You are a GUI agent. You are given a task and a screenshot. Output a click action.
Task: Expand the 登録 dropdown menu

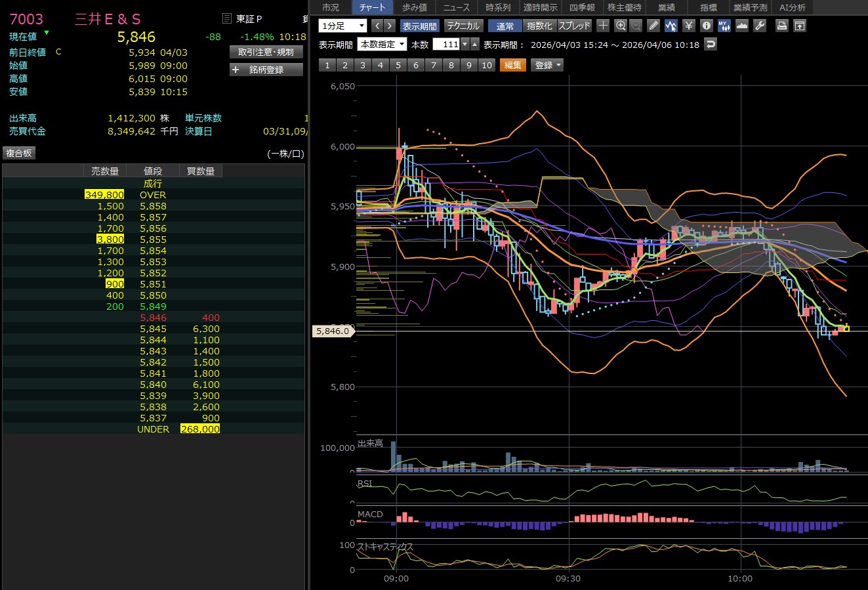pos(547,65)
